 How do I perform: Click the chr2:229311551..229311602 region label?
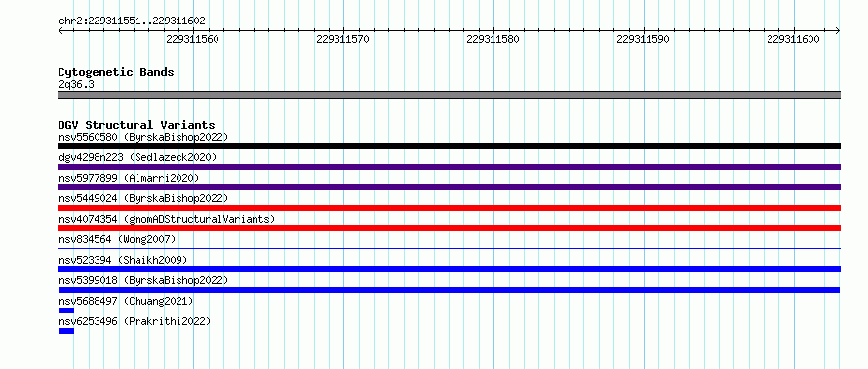click(x=132, y=21)
